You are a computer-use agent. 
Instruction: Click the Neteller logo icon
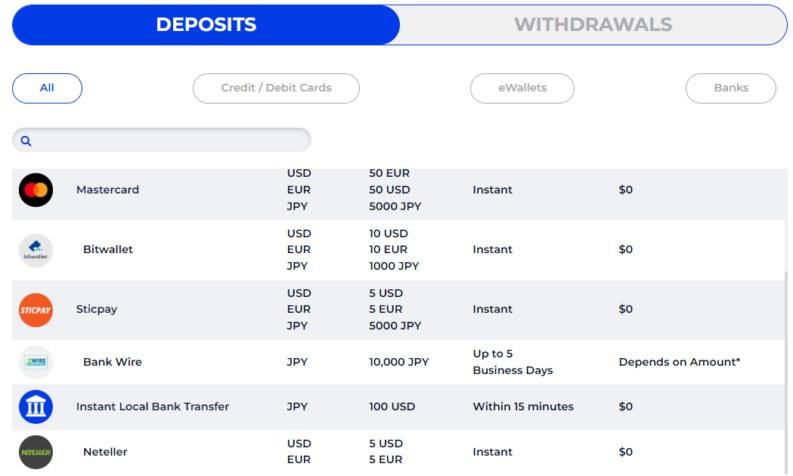(x=36, y=452)
